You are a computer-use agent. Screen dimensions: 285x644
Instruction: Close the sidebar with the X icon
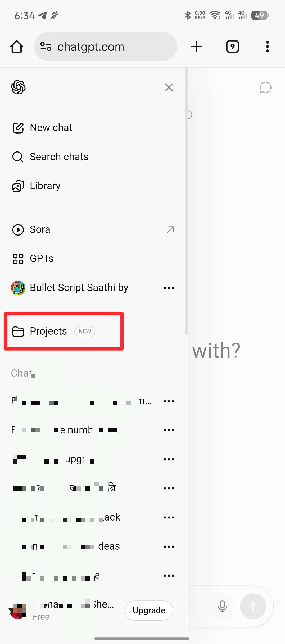click(x=169, y=88)
